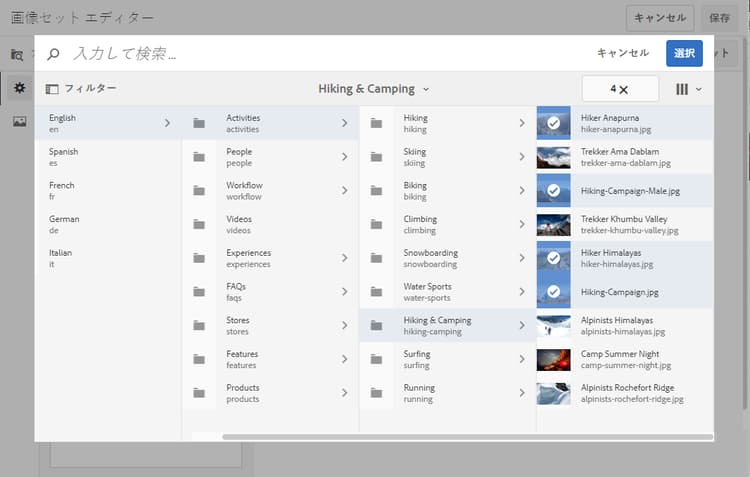This screenshot has width=750, height=477.
Task: Clear the 4 selected items
Action: pos(620,89)
